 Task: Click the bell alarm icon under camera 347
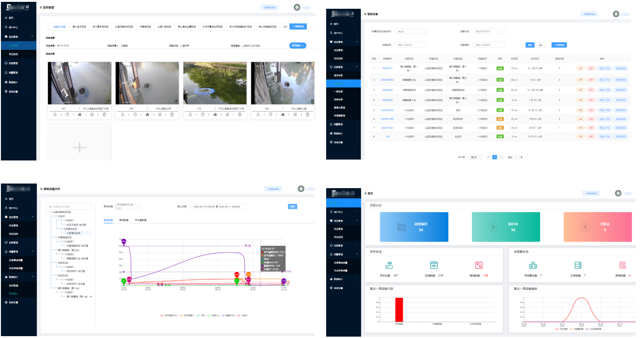click(55, 114)
